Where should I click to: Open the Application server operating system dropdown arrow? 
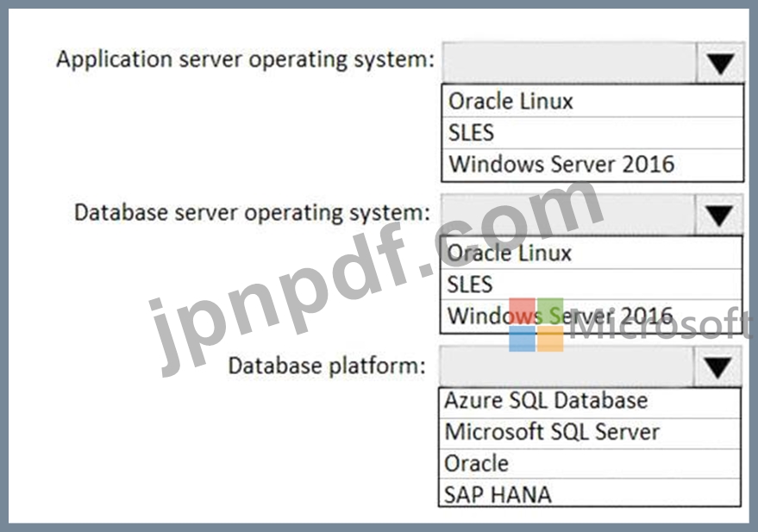720,63
